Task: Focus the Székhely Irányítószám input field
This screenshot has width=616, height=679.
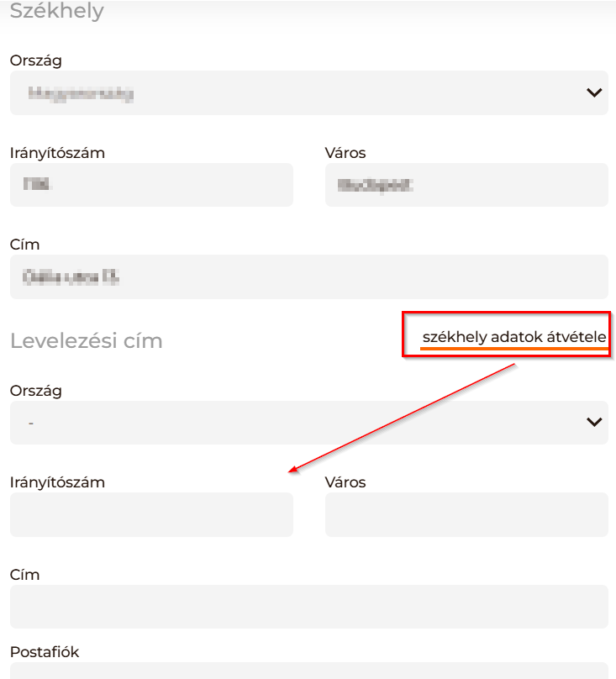Action: pos(151,185)
